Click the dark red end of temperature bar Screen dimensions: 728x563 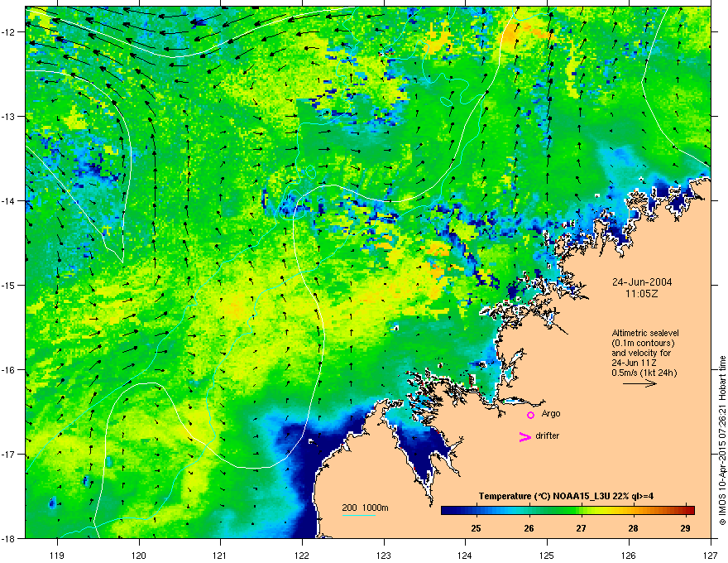691,510
